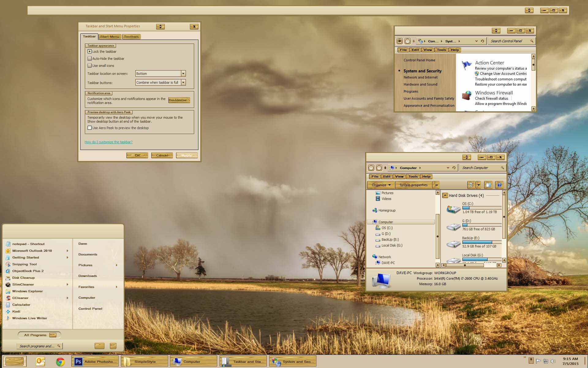Open address history dropdown in Computer window
Screen dimensions: 588x368
click(448, 168)
